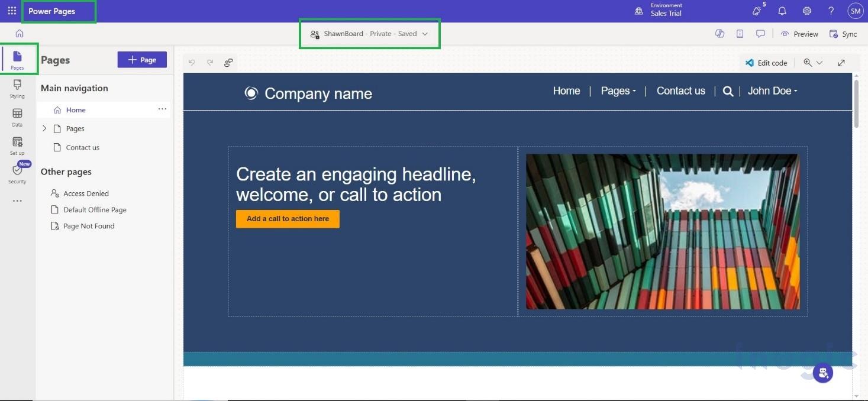
Task: Open the John Doe user dropdown
Action: coord(772,90)
